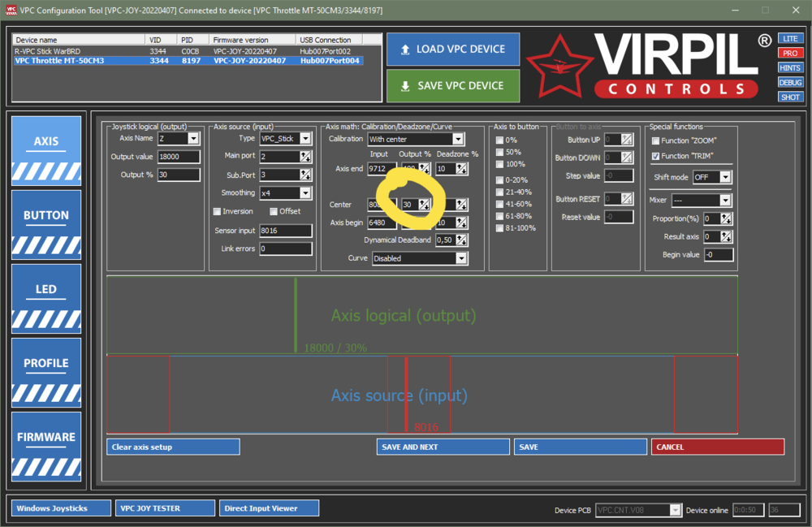Screen dimensions: 812x527
Task: Open the Device PCB dropdown
Action: [x=676, y=511]
